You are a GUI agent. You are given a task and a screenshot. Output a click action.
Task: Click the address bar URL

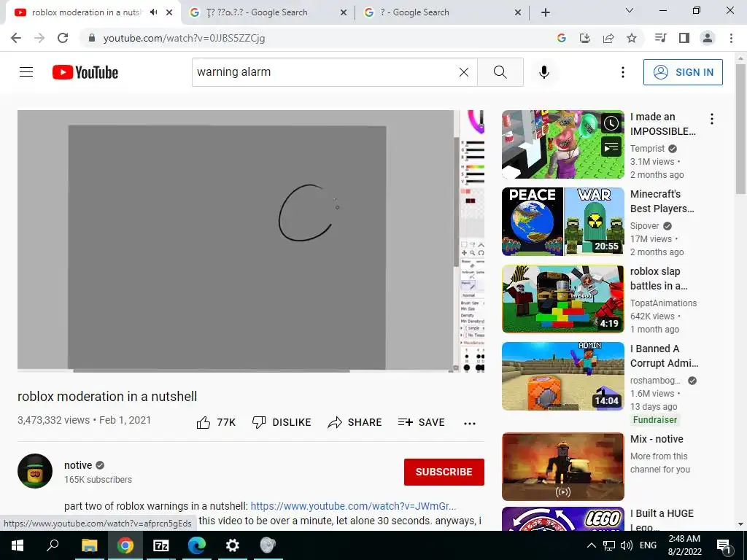coord(184,38)
